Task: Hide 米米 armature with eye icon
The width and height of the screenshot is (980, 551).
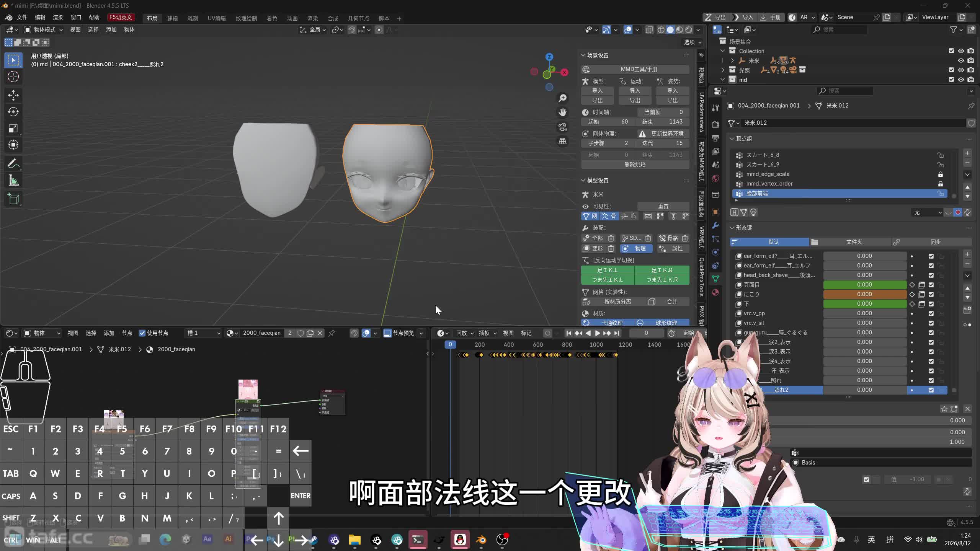Action: tap(961, 60)
